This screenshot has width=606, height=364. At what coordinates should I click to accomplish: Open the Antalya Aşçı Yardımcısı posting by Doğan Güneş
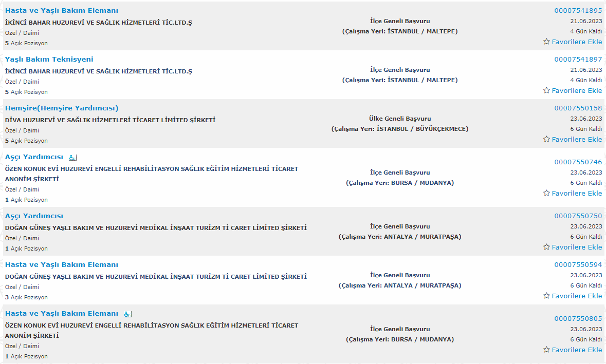[34, 216]
